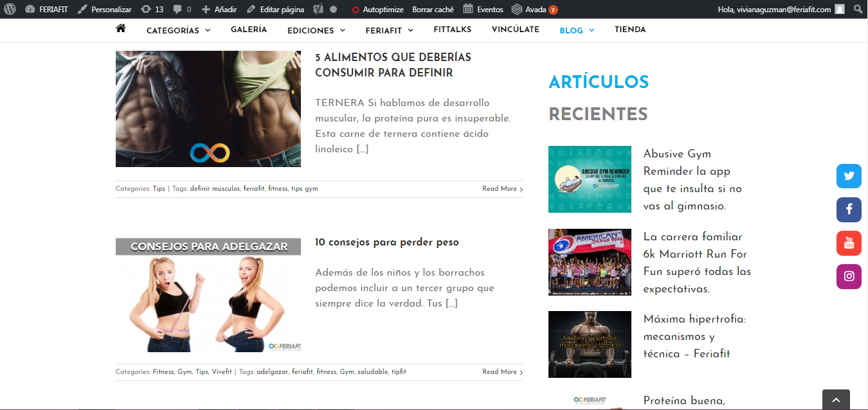Click the tipfit tag
The width and height of the screenshot is (868, 410).
coord(399,372)
